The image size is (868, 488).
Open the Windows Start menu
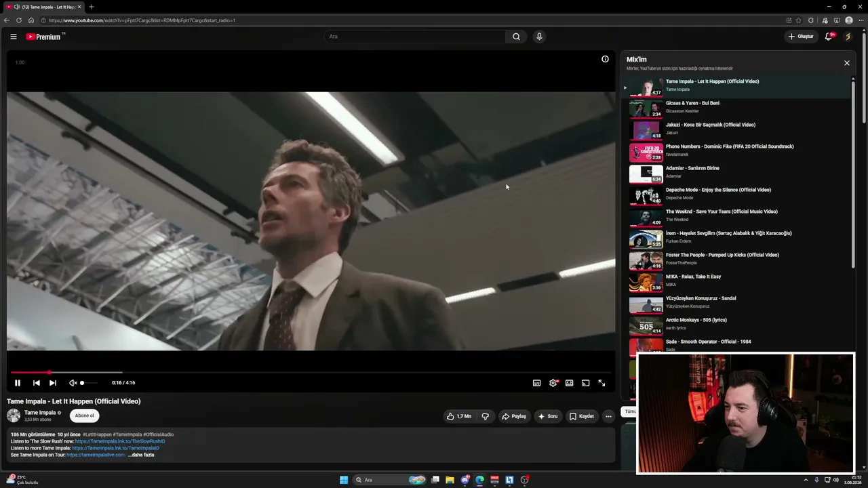coord(344,480)
